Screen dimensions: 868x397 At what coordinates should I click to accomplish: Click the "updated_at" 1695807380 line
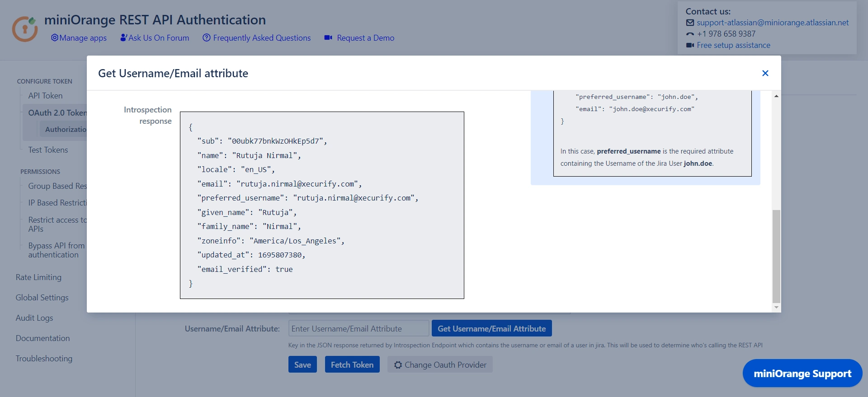pos(251,255)
